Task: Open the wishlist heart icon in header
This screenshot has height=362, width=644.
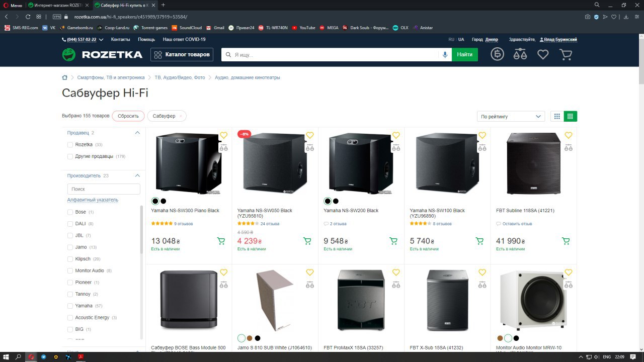Action: click(x=543, y=54)
